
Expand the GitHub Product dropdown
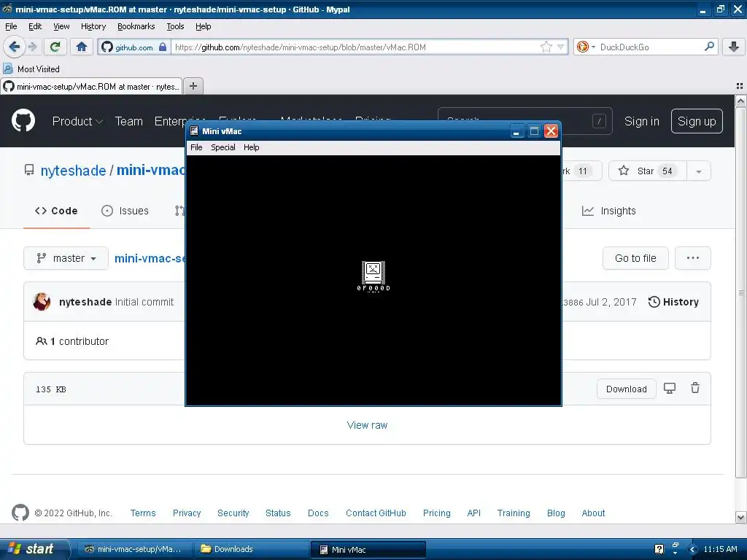coord(77,122)
